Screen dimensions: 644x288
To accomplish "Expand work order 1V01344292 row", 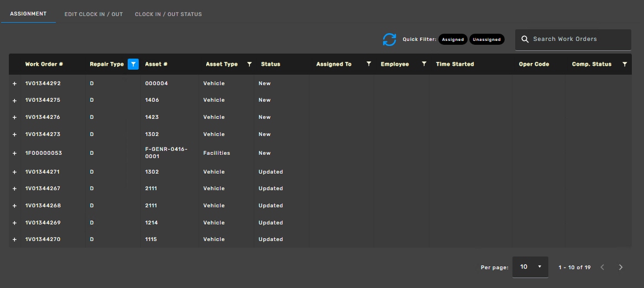I will click(14, 83).
